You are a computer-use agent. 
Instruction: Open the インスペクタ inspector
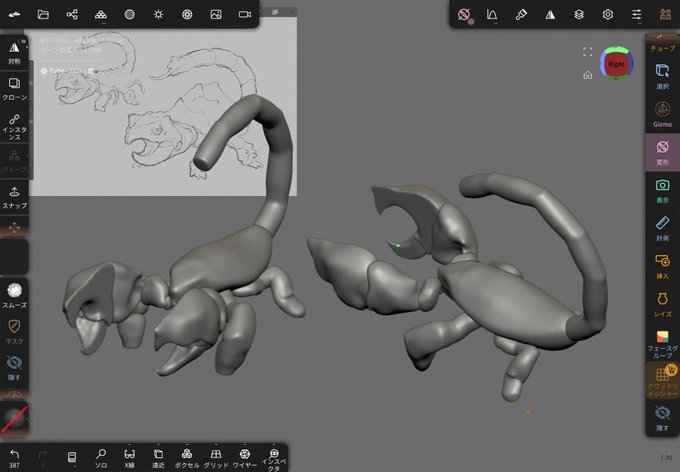click(x=274, y=459)
